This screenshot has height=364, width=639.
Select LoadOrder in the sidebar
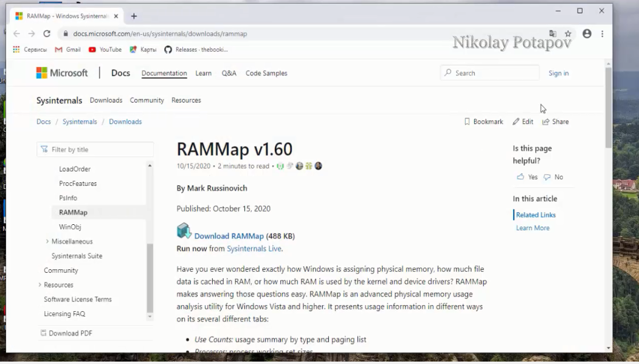click(75, 169)
